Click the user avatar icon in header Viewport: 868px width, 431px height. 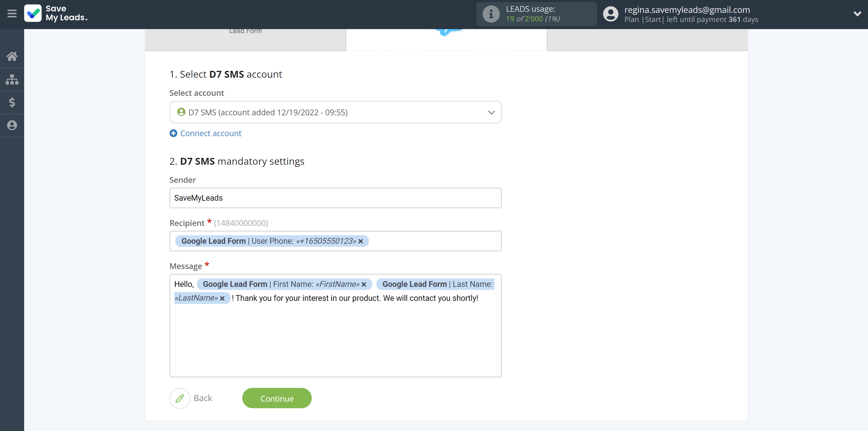coord(611,14)
